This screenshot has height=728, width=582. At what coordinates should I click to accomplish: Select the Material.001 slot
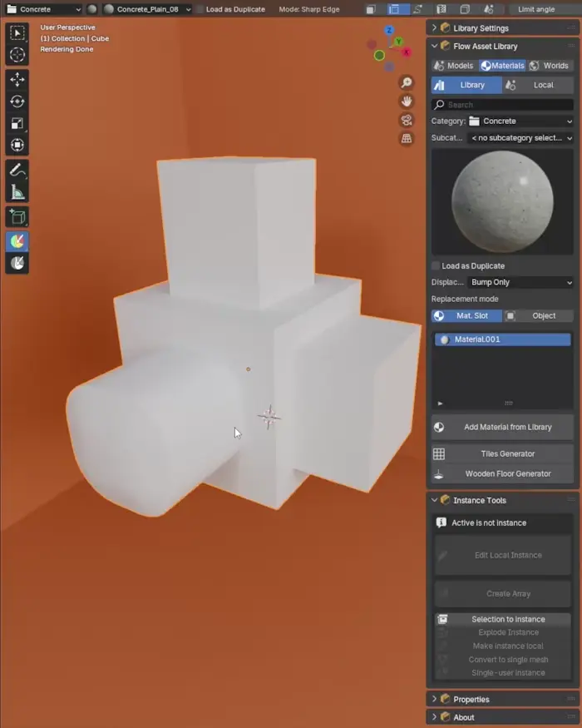503,339
